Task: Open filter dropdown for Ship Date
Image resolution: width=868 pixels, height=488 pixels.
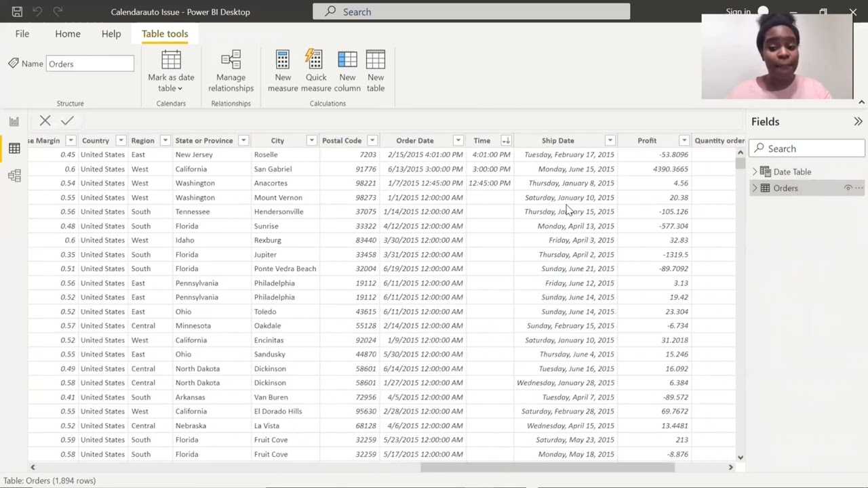Action: (610, 140)
